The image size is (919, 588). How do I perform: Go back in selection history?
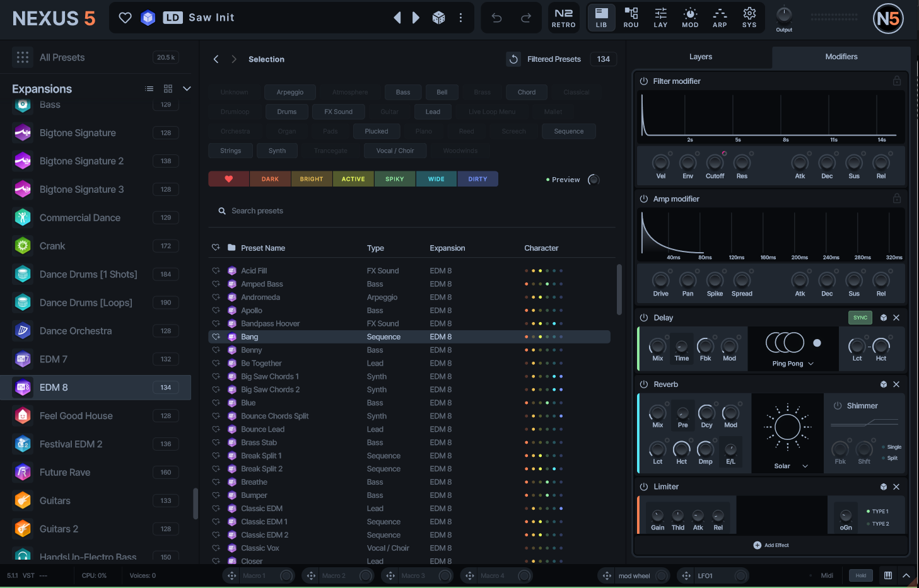pos(216,59)
